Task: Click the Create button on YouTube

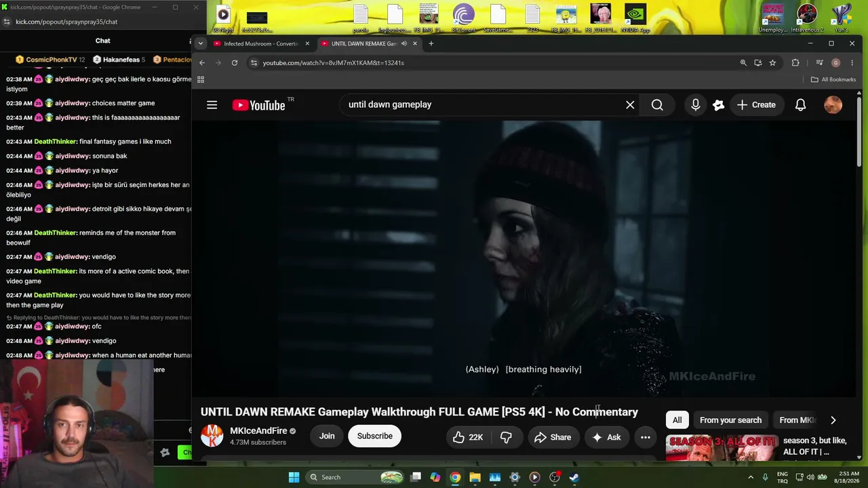Action: pos(756,105)
